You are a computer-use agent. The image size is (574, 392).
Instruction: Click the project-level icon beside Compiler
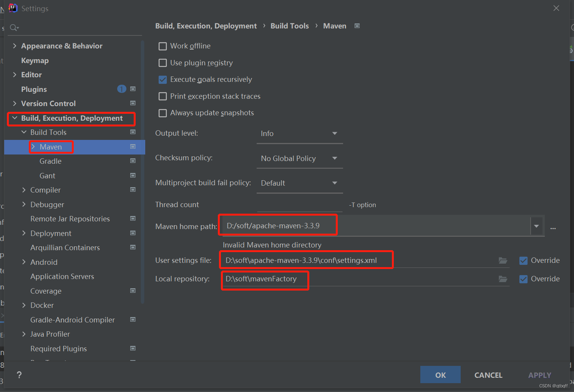[133, 189]
